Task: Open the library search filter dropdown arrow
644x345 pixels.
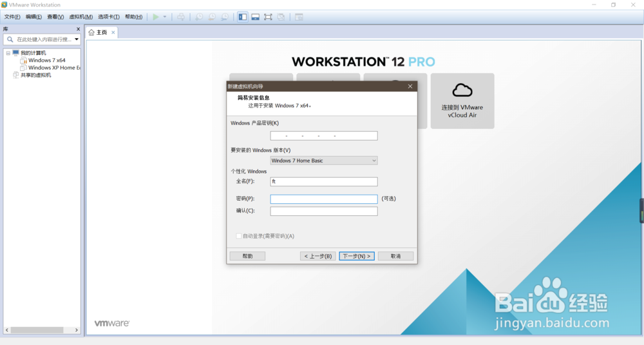Action: [77, 39]
